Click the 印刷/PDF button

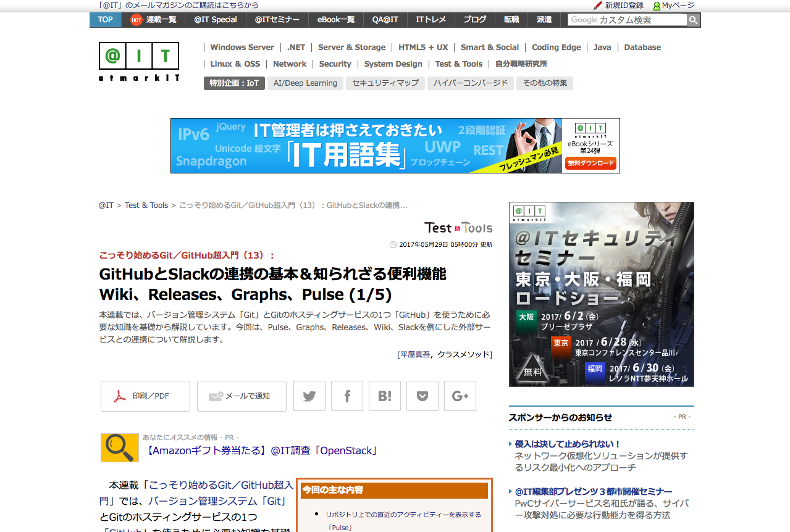point(145,396)
